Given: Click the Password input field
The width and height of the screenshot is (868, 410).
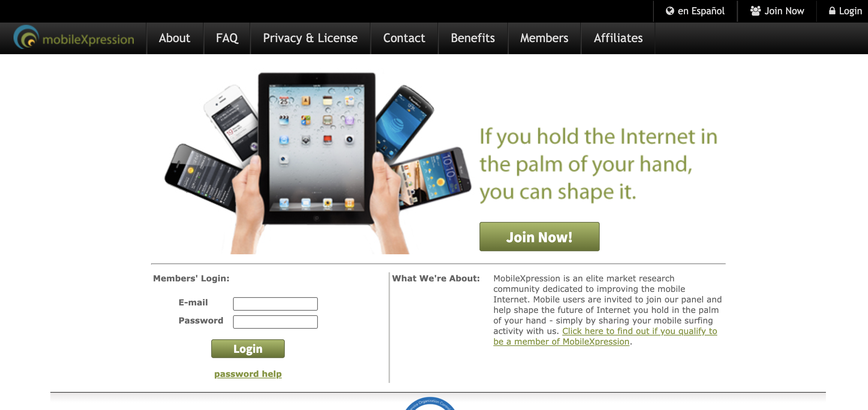Looking at the screenshot, I should click(x=275, y=321).
